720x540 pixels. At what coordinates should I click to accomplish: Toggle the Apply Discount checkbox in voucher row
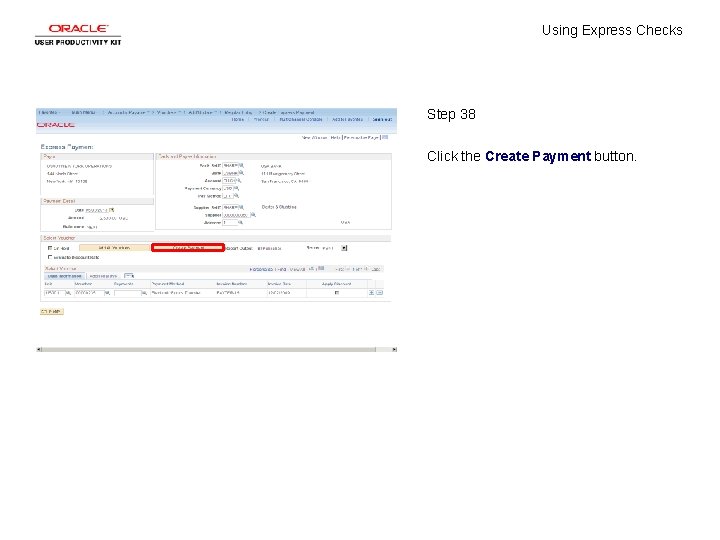point(337,293)
